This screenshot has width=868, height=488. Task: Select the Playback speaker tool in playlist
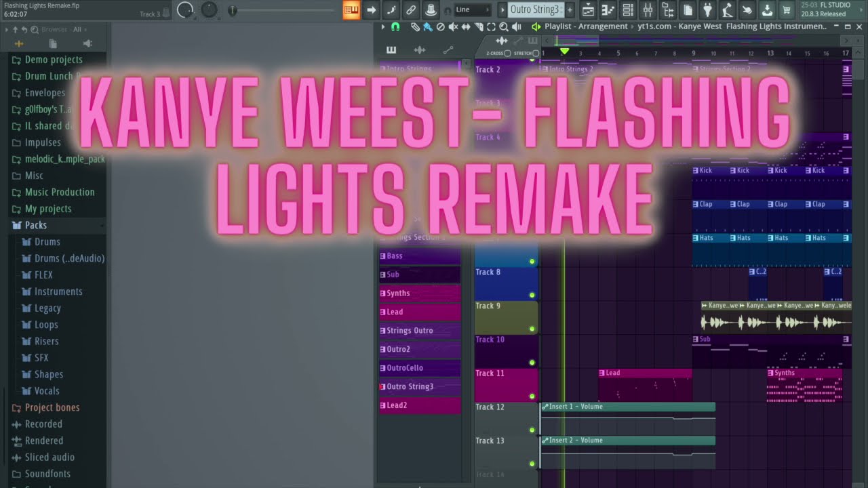click(517, 26)
